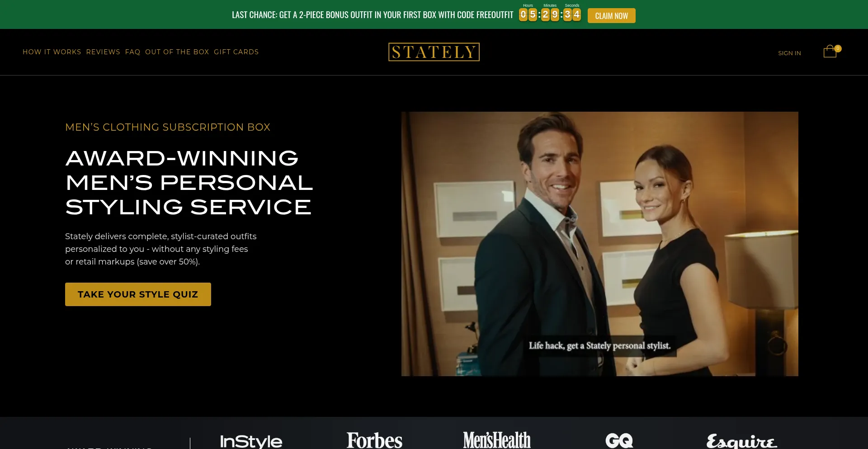The height and width of the screenshot is (449, 868).
Task: Visit the Out of the Box page
Action: (177, 52)
